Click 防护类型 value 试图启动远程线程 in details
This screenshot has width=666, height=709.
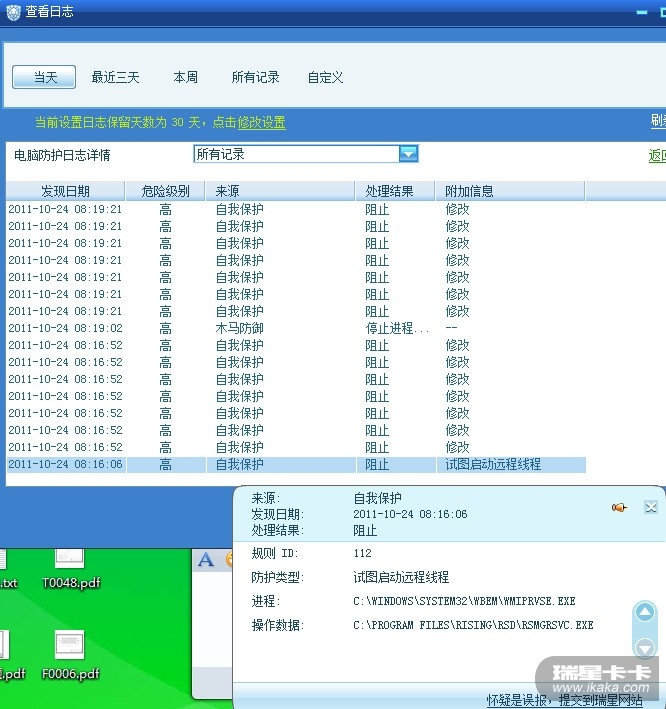(x=401, y=577)
